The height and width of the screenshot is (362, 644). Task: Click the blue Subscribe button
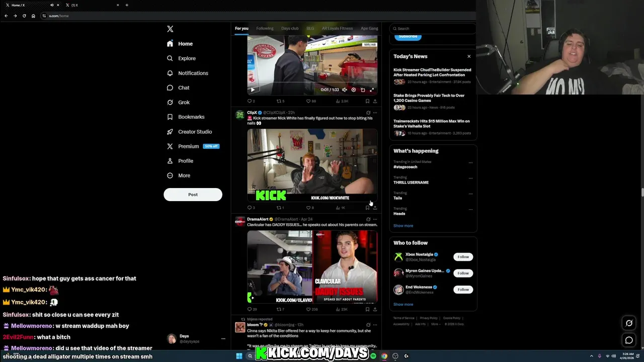tap(408, 36)
